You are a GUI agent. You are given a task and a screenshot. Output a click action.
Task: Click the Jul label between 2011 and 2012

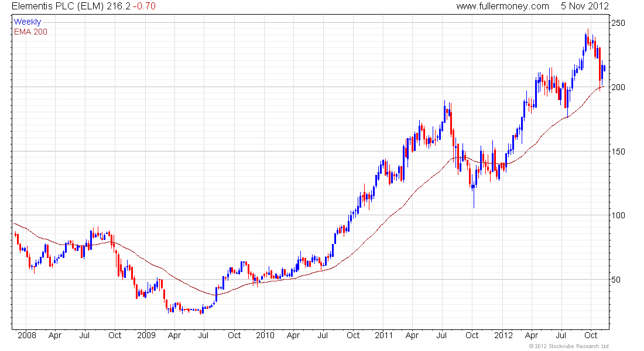[441, 335]
